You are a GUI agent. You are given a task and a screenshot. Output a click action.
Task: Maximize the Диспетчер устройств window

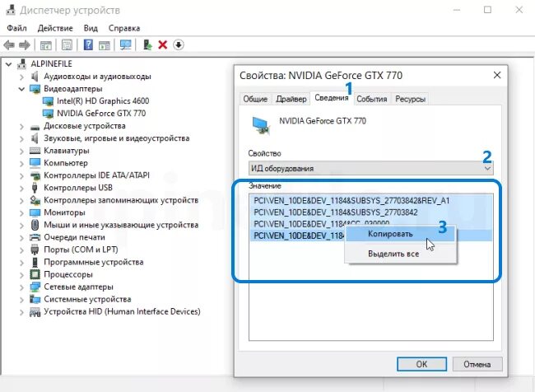[487, 10]
